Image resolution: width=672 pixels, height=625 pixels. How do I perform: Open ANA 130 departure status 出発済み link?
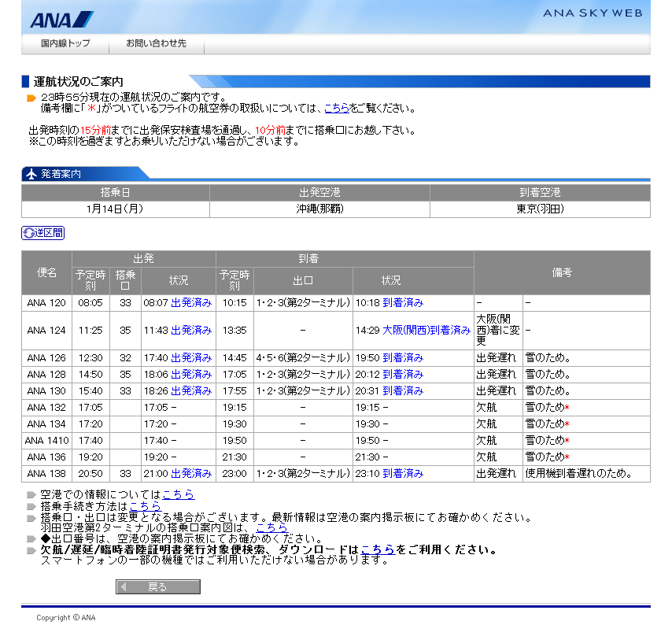(191, 390)
